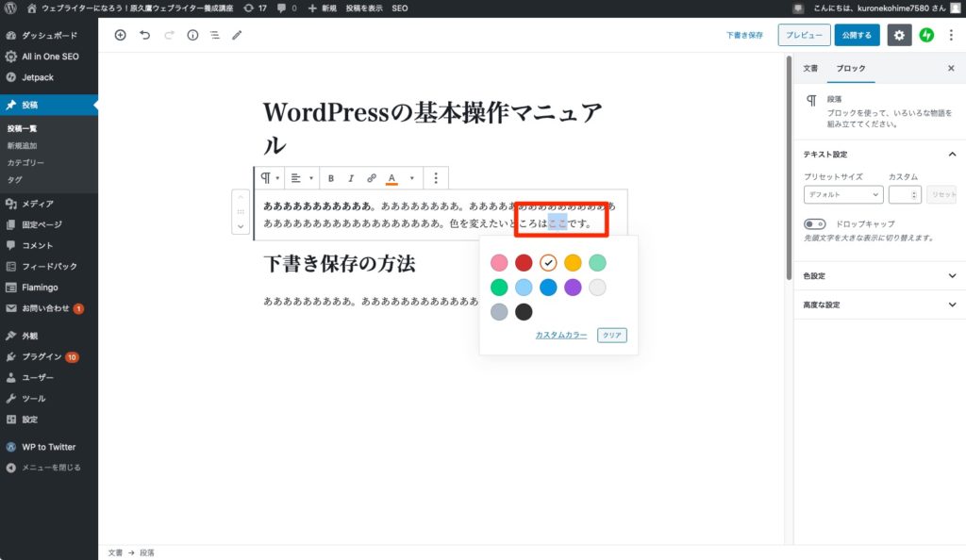Screen dimensions: 966x560
Task: Click the add block plus icon
Action: [120, 35]
